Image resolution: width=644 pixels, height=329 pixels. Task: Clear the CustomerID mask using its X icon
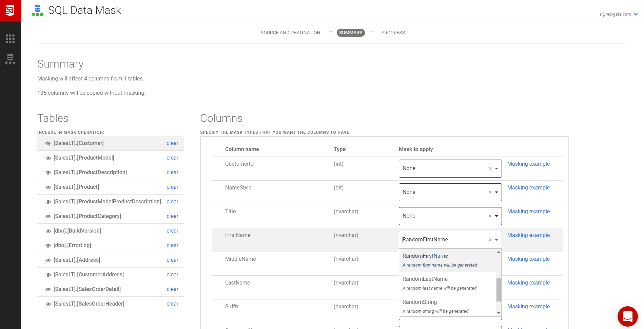(x=490, y=168)
